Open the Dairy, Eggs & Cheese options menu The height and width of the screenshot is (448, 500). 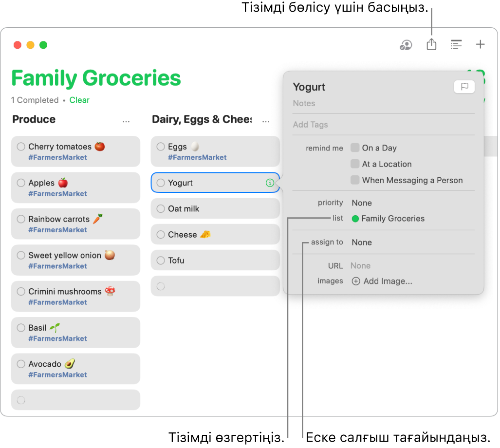[265, 120]
